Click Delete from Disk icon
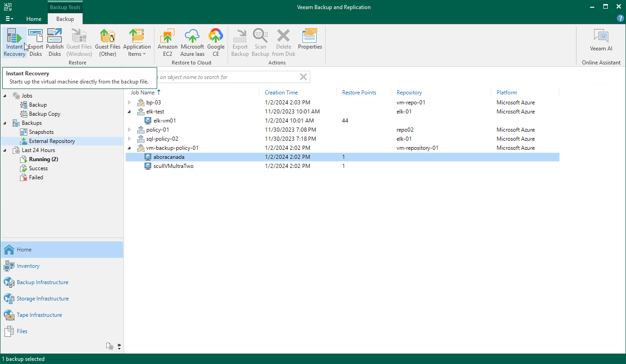Screen dimensions: 626x364 283,43
